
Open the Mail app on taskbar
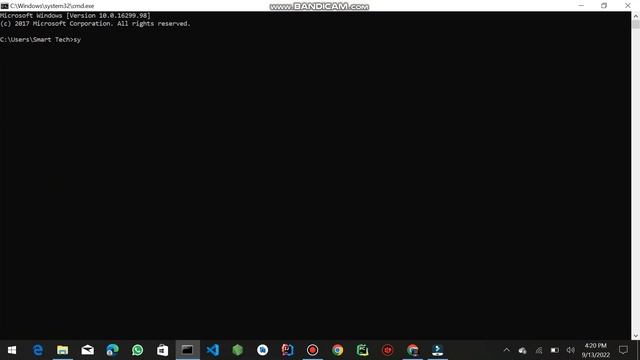(88, 350)
